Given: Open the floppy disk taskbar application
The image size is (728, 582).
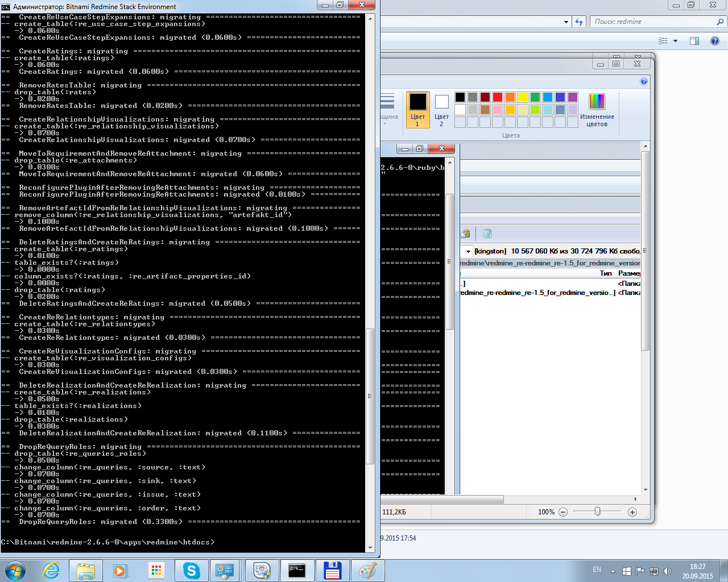Looking at the screenshot, I should [x=332, y=571].
